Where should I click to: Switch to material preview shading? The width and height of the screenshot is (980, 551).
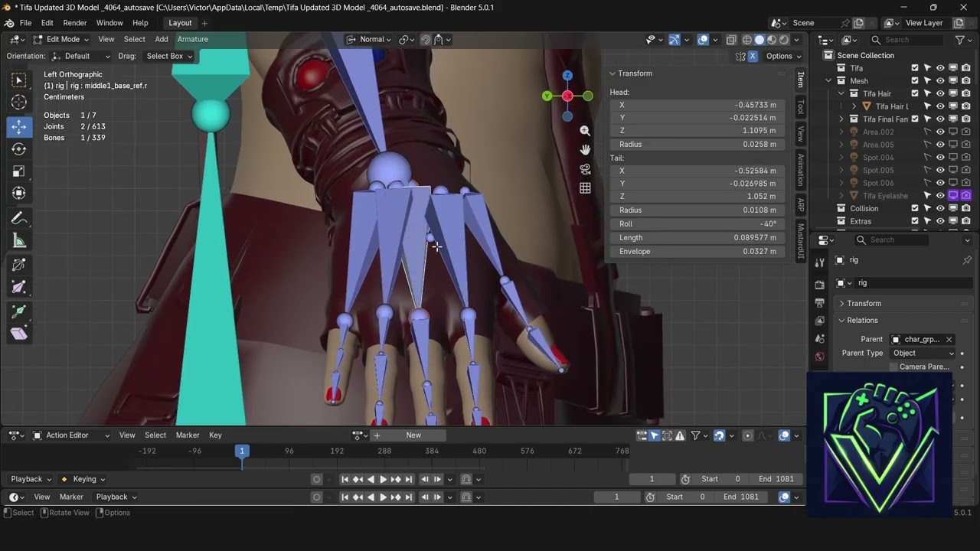coord(772,40)
